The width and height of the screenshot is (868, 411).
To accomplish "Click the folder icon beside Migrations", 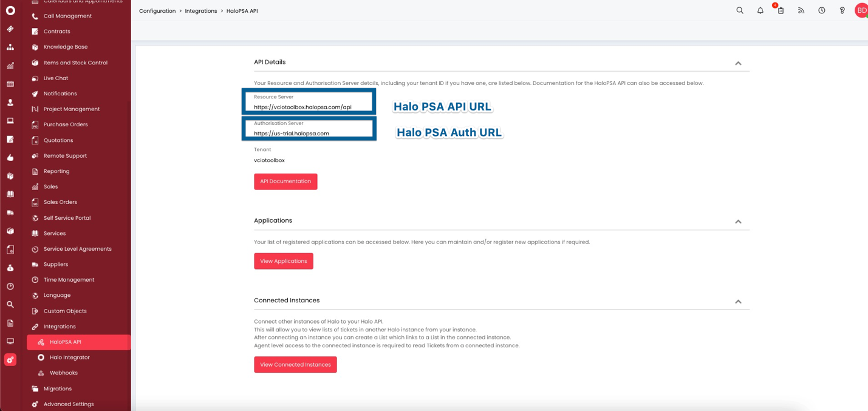I will click(x=35, y=389).
